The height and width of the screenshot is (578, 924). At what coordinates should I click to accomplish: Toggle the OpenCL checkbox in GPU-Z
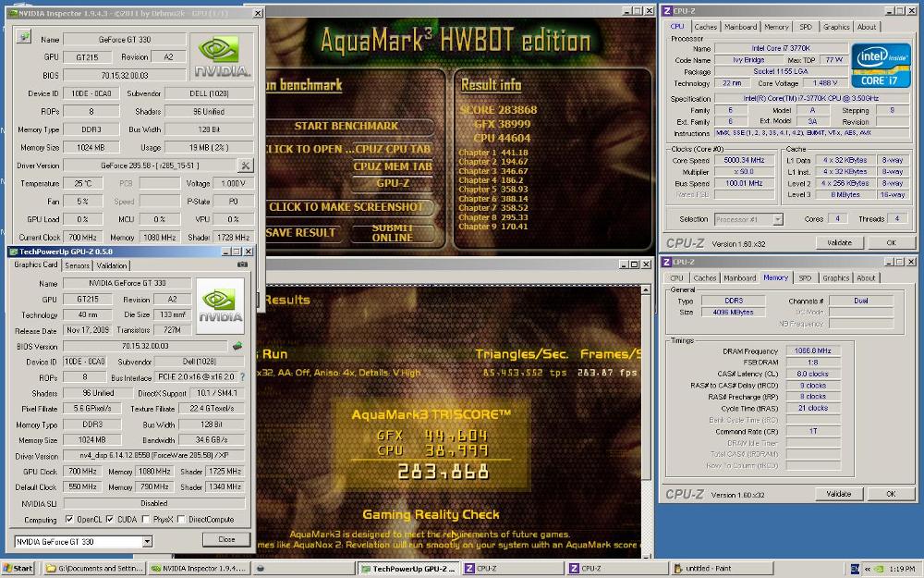pyautogui.click(x=69, y=520)
